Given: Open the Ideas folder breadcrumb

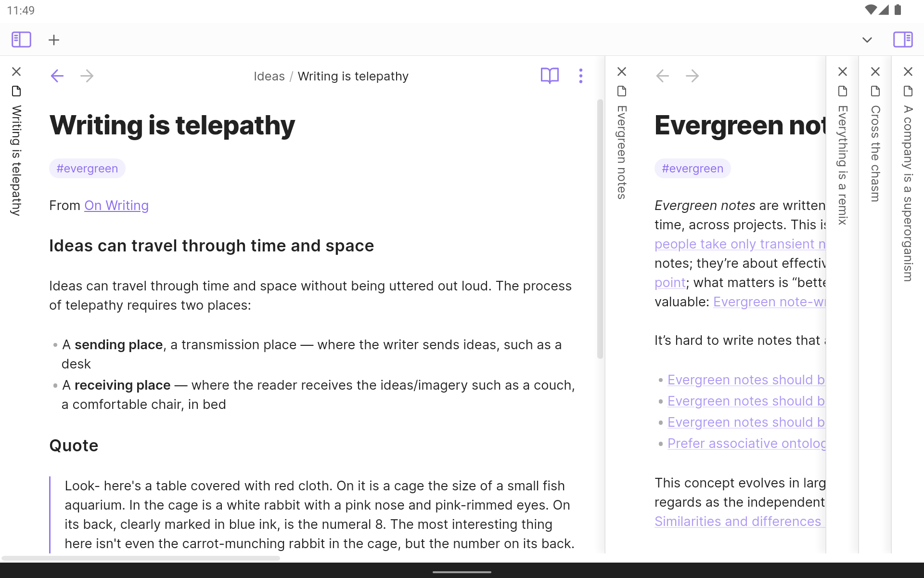Looking at the screenshot, I should [x=269, y=76].
